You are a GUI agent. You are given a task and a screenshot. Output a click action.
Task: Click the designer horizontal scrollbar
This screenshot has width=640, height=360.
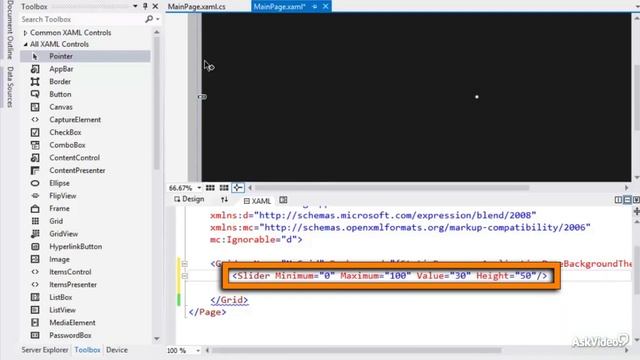pos(392,188)
